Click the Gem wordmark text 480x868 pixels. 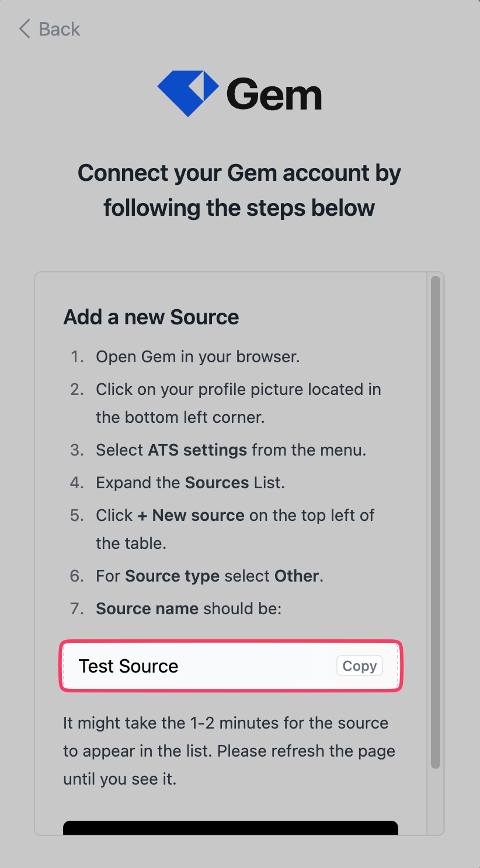tap(274, 94)
